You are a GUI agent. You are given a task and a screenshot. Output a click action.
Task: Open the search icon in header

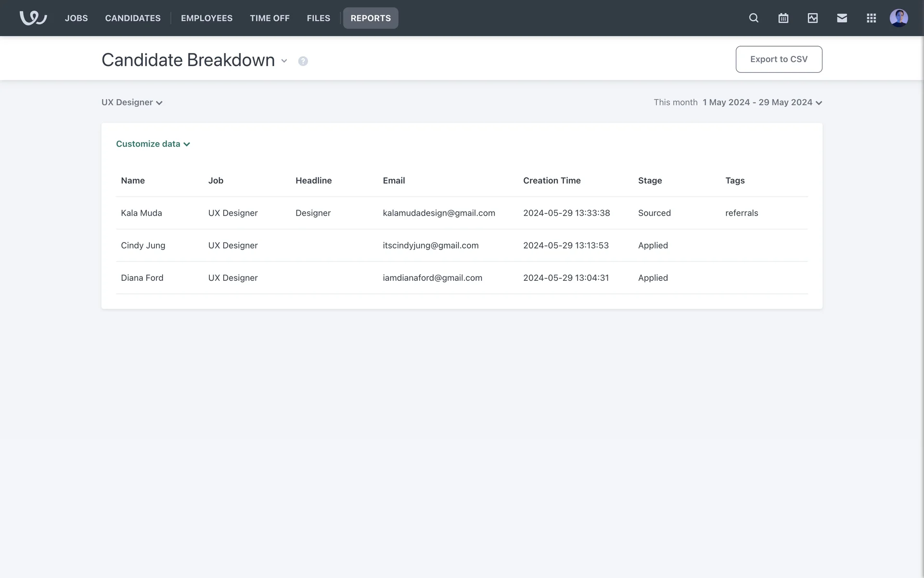tap(754, 18)
